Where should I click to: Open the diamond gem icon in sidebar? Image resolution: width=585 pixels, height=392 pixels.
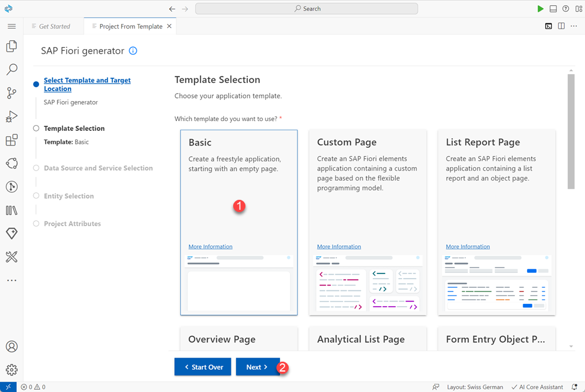[x=12, y=234]
